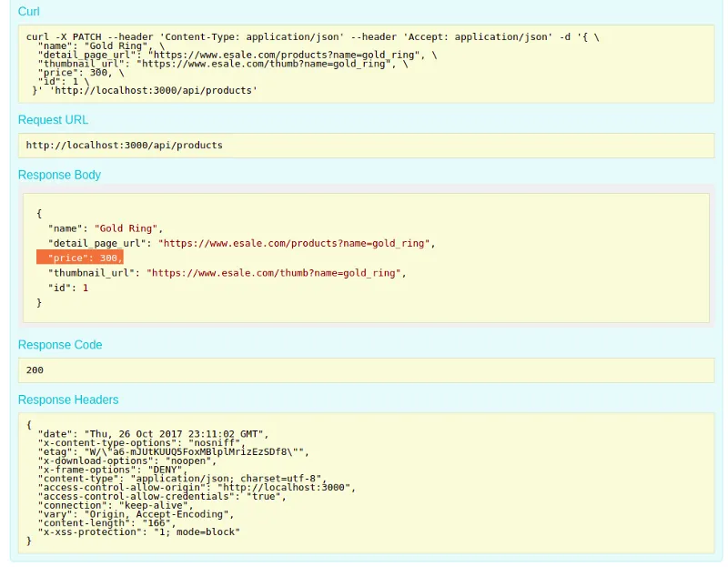Click the curl command code block
The height and width of the screenshot is (567, 728).
(366, 64)
